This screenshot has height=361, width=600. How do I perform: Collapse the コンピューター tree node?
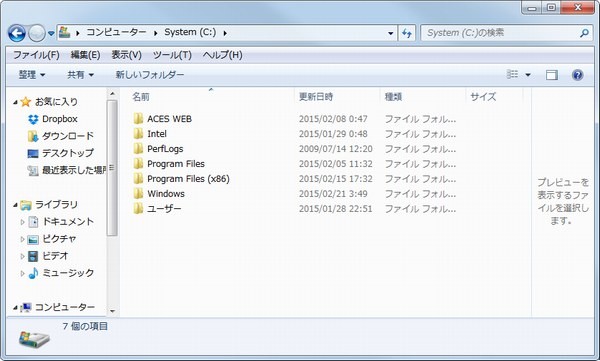point(15,307)
